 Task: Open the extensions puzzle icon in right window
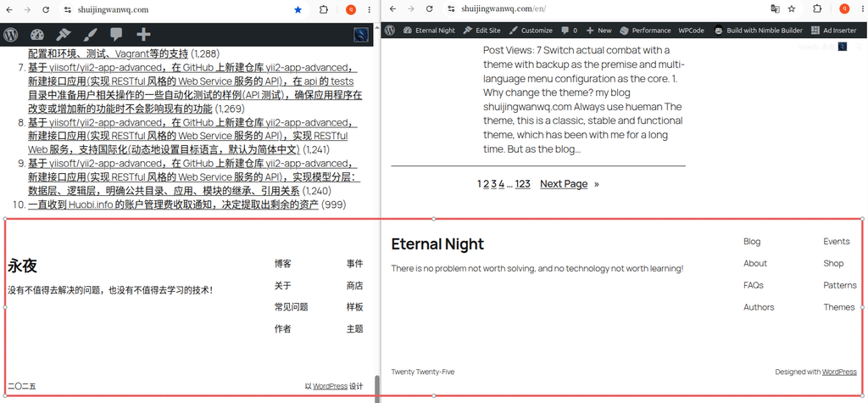coord(817,8)
